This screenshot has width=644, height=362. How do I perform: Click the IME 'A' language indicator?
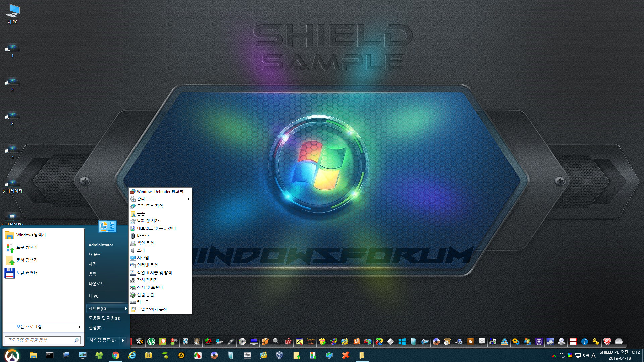pos(593,355)
